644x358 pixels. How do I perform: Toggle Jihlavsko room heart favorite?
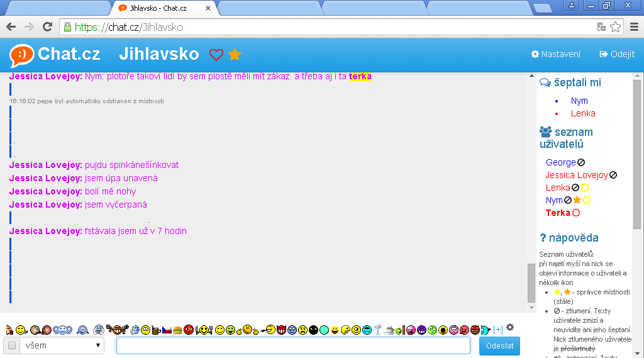pos(216,54)
